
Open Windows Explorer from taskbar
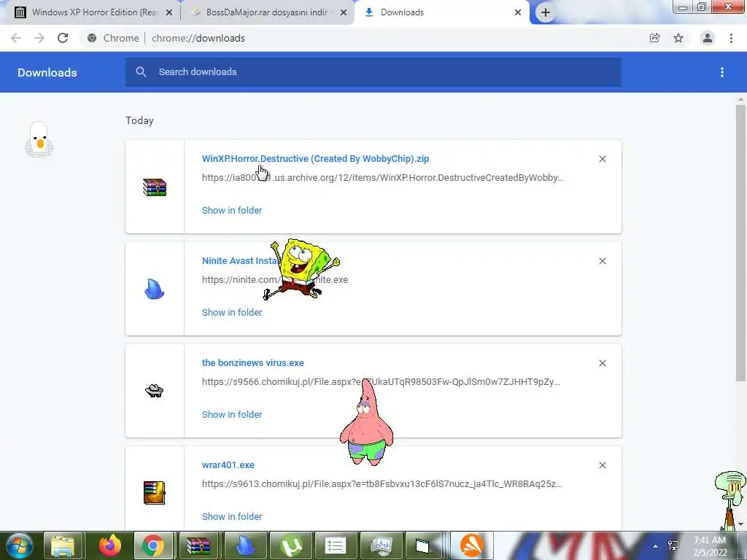(x=63, y=545)
